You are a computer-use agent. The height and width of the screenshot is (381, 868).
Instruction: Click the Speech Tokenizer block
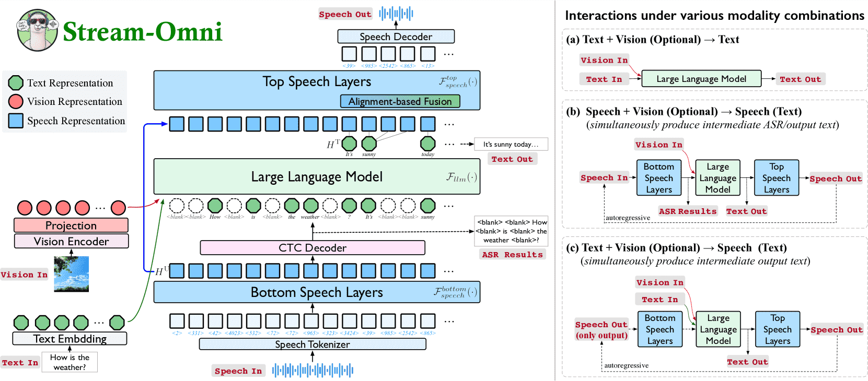pos(313,344)
